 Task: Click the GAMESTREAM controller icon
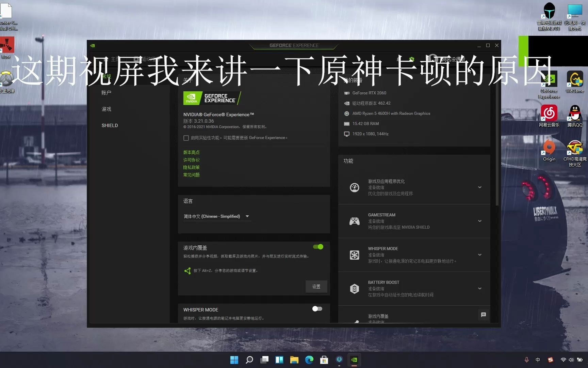click(355, 221)
